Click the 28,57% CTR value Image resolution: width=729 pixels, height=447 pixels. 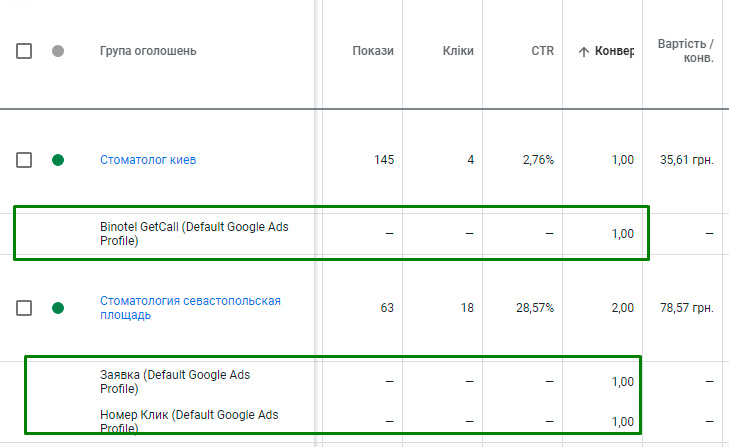[534, 308]
